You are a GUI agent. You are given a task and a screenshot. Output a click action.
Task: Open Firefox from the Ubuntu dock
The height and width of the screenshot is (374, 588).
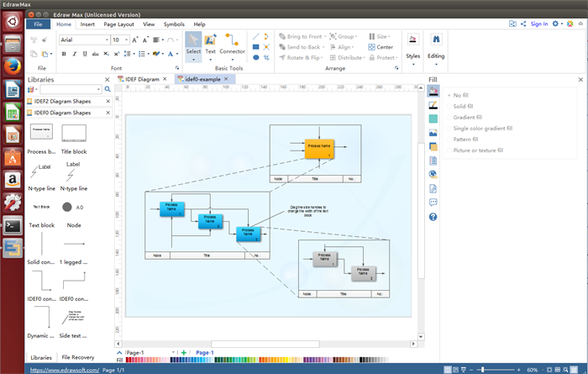pyautogui.click(x=13, y=67)
